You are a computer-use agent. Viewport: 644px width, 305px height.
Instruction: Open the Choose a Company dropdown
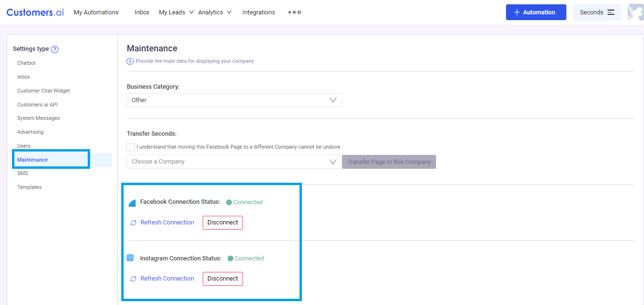click(234, 162)
